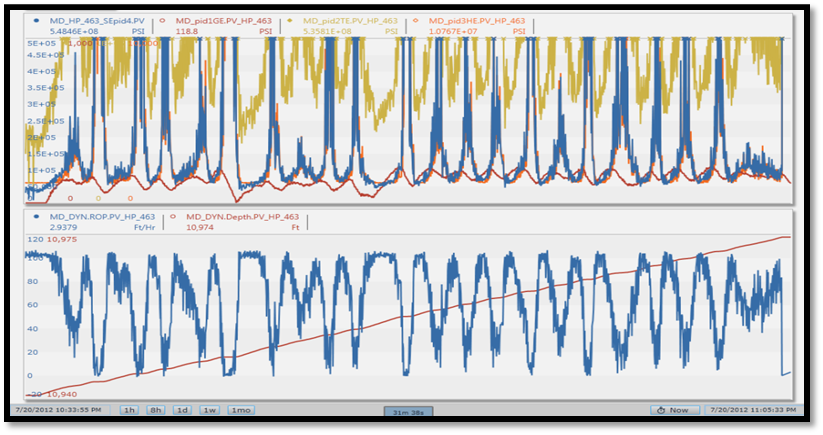Select the MD_pid2TE.PV_HP_463 trace label
Viewport: 823px width, 435px height.
pos(349,20)
